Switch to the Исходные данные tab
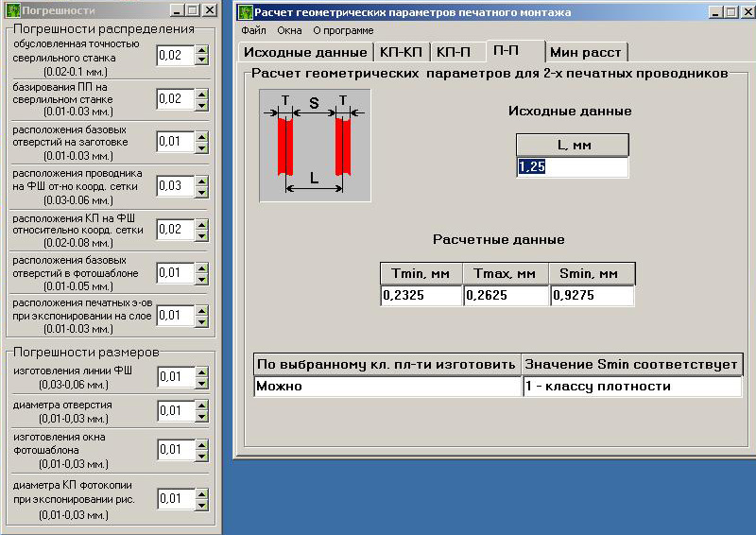Viewport: 756px width, 535px height. click(x=305, y=52)
